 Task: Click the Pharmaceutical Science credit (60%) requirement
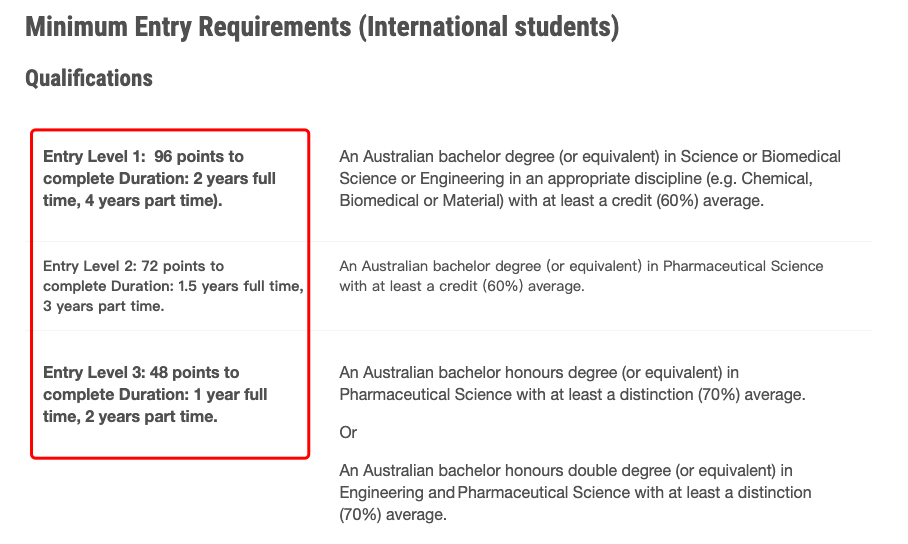click(581, 276)
